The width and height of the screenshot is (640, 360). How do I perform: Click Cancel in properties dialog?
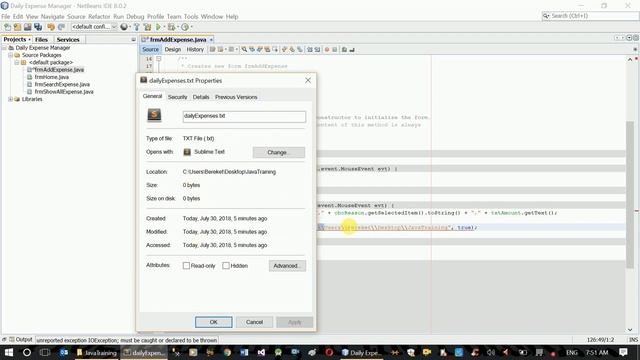pyautogui.click(x=254, y=322)
